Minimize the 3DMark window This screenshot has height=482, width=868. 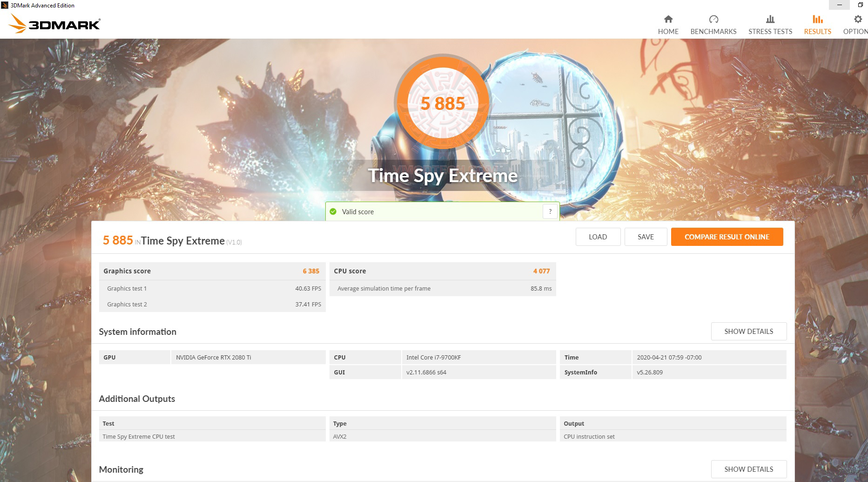point(840,5)
